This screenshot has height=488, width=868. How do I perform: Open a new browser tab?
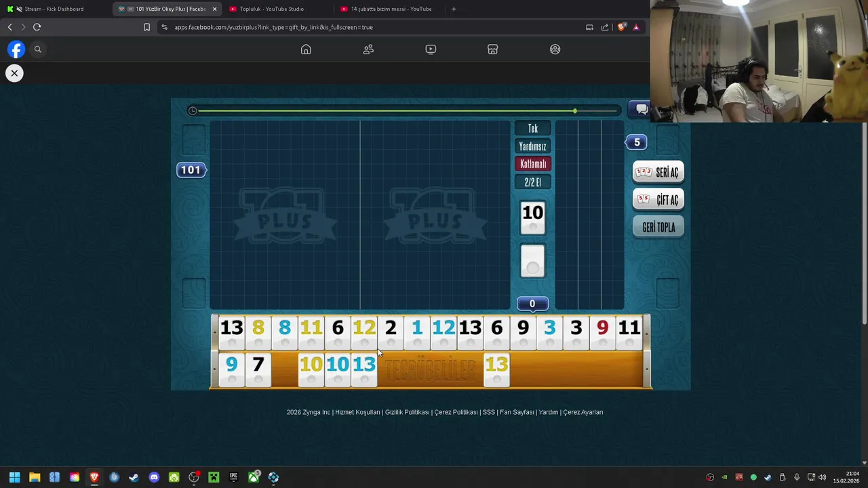point(454,9)
